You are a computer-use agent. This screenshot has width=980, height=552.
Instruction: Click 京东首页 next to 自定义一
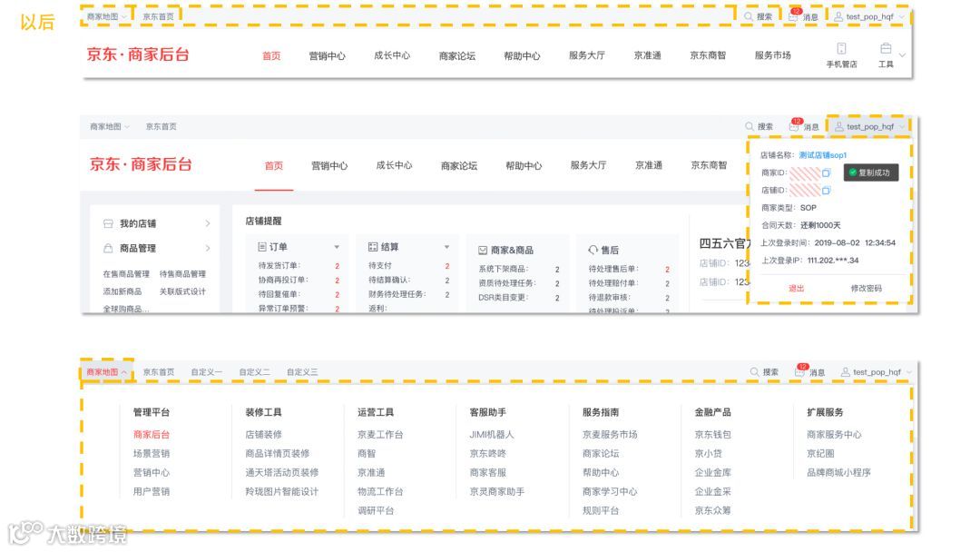159,372
